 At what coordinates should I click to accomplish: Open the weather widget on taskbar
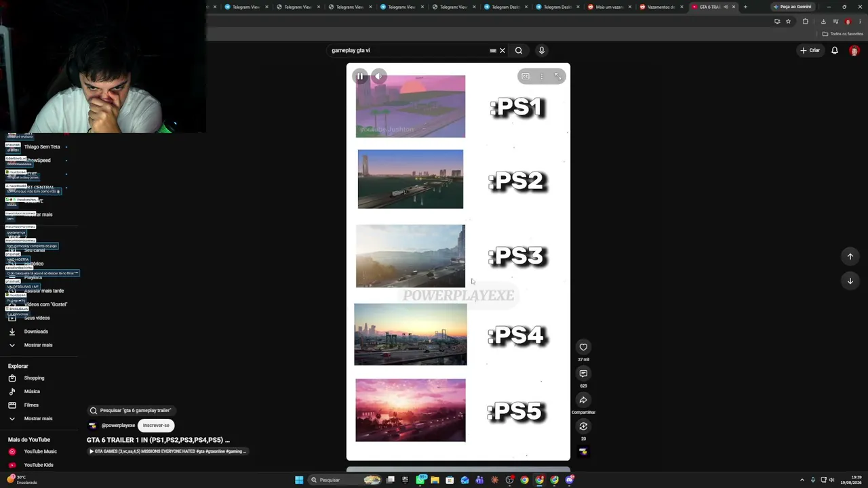tap(22, 480)
